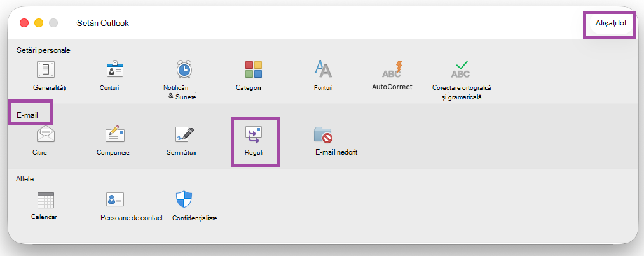The width and height of the screenshot is (644, 256).
Task: Open Notificări & Sunete alarm clock icon
Action: [184, 69]
